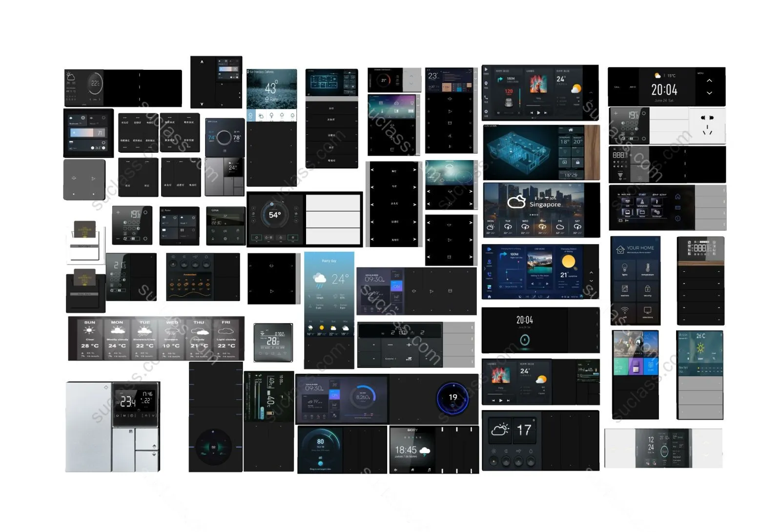The width and height of the screenshot is (781, 532).
Task: Click the down arrow on the tall black keypad
Action: [x=202, y=103]
